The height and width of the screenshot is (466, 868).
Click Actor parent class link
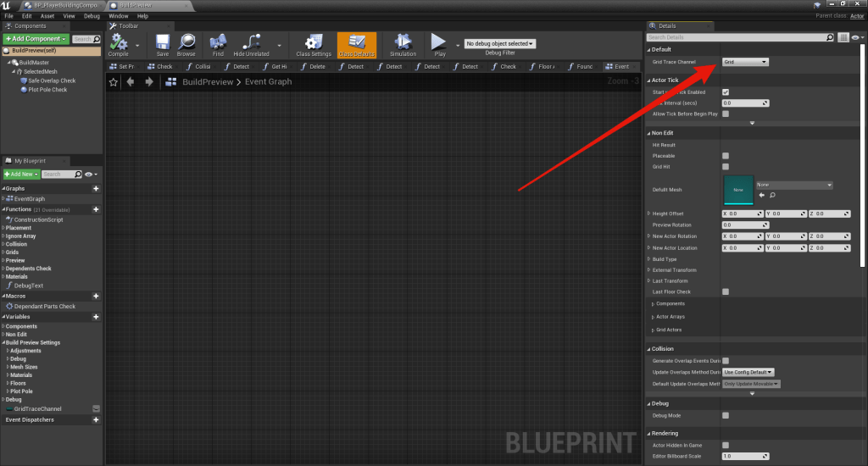coord(857,16)
